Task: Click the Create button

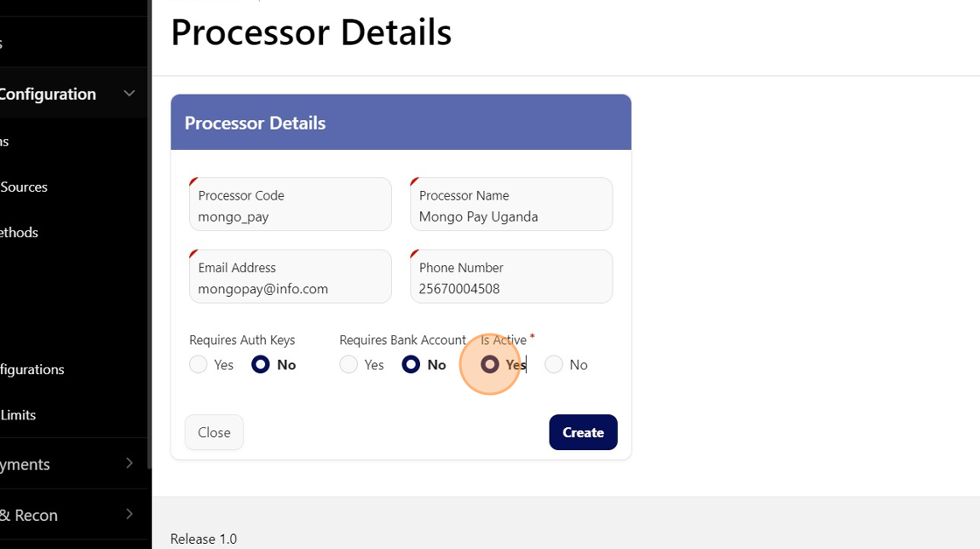Action: pos(583,433)
